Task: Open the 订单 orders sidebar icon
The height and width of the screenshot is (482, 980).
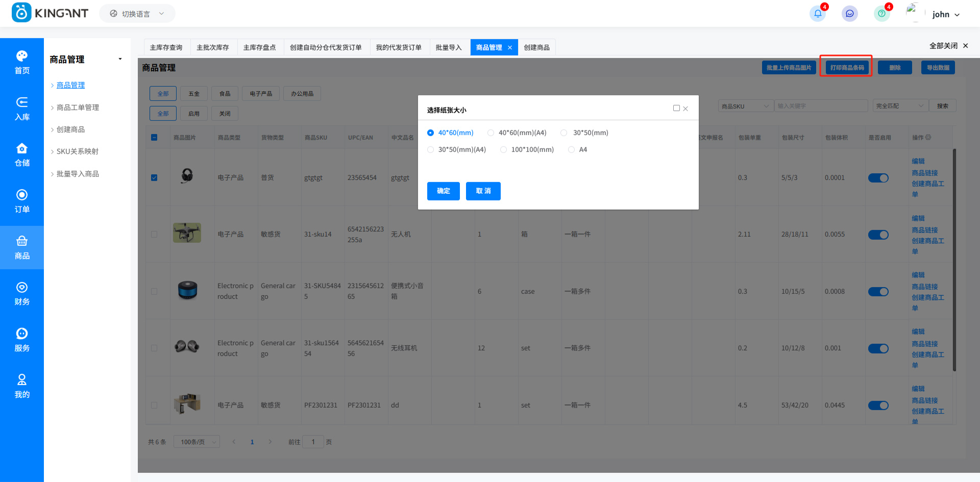Action: click(22, 201)
